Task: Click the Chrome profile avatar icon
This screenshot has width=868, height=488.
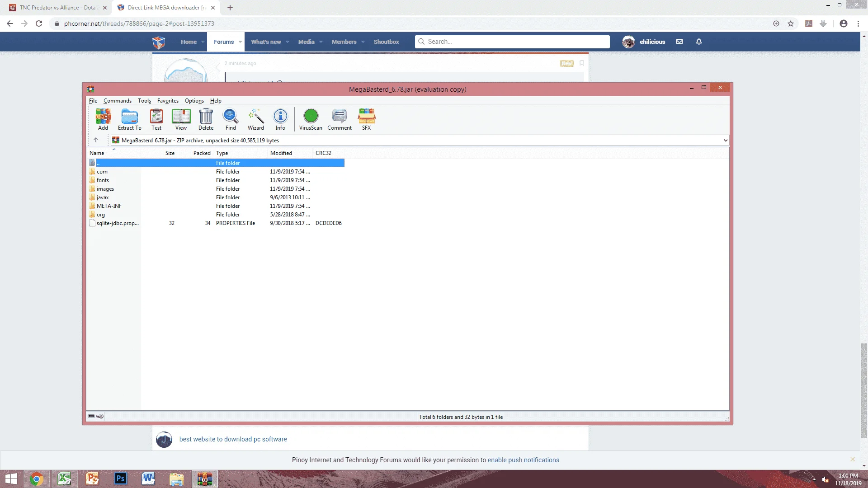Action: tap(844, 23)
